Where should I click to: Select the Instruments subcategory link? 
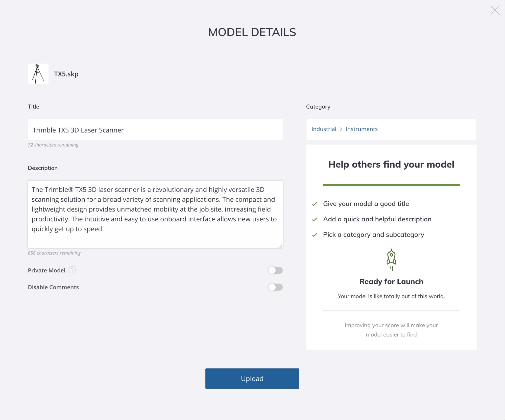point(362,129)
